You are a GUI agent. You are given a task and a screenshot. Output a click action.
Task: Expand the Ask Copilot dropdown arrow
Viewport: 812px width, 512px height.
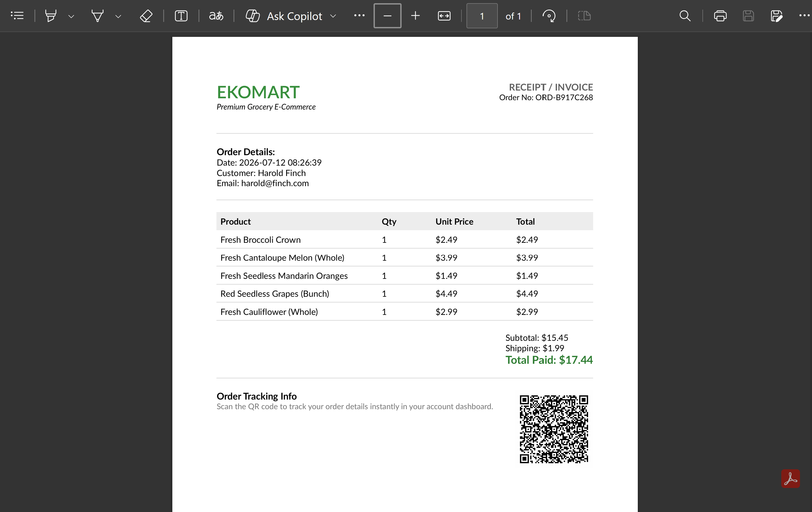tap(333, 16)
